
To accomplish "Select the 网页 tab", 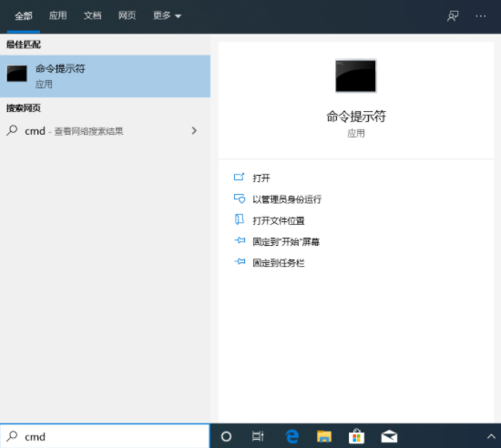I will point(127,15).
